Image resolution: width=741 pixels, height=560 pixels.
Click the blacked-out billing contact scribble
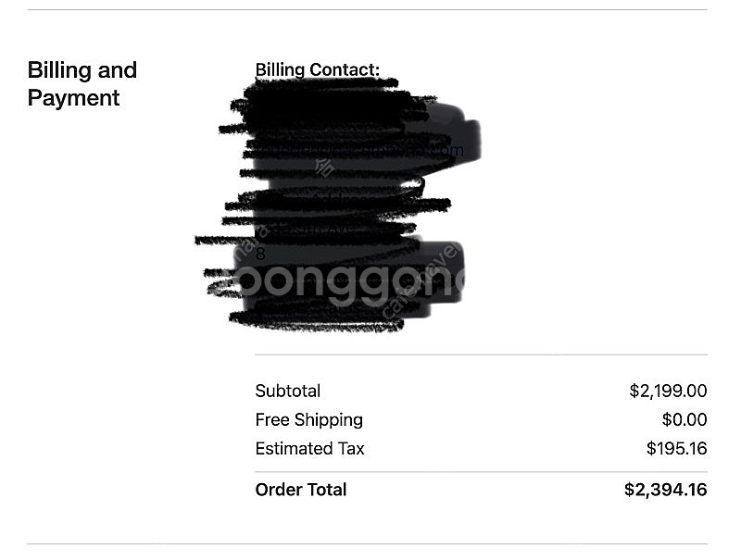point(338,205)
